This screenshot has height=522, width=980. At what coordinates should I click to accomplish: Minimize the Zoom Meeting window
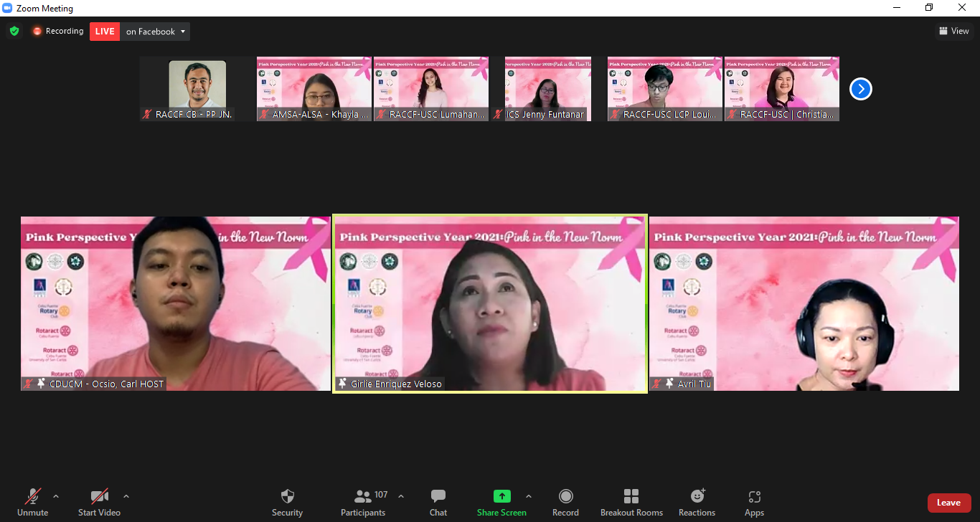pos(897,8)
